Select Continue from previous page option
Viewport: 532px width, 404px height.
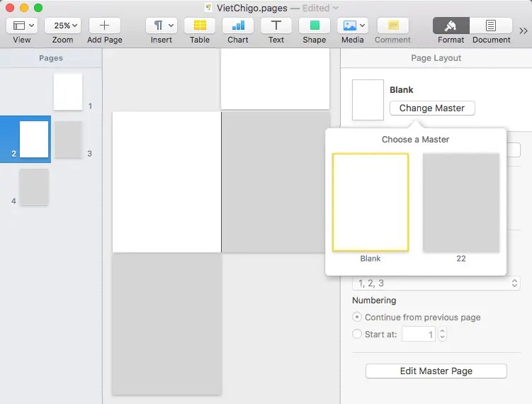point(358,318)
